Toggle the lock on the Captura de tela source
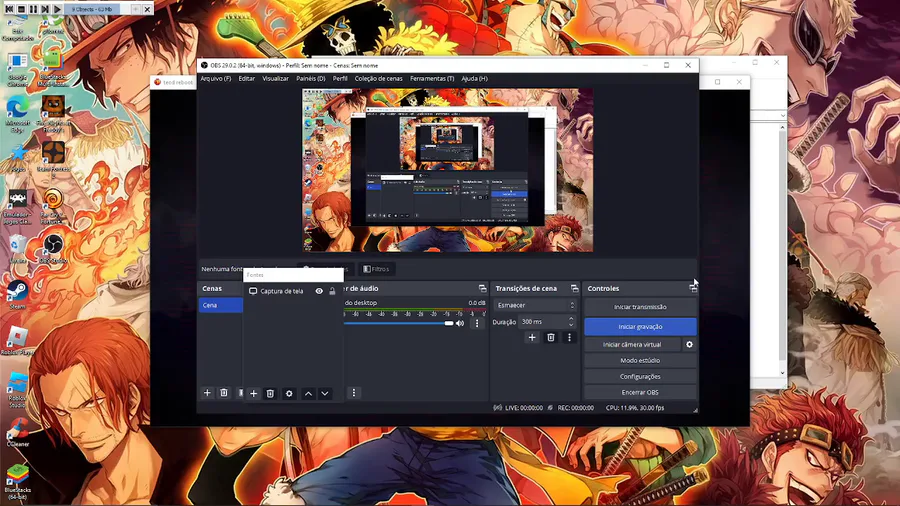The height and width of the screenshot is (506, 900). coord(332,291)
